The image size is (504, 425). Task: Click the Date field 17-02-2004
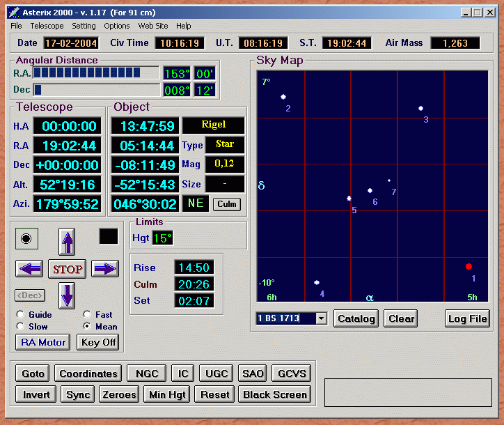click(71, 43)
